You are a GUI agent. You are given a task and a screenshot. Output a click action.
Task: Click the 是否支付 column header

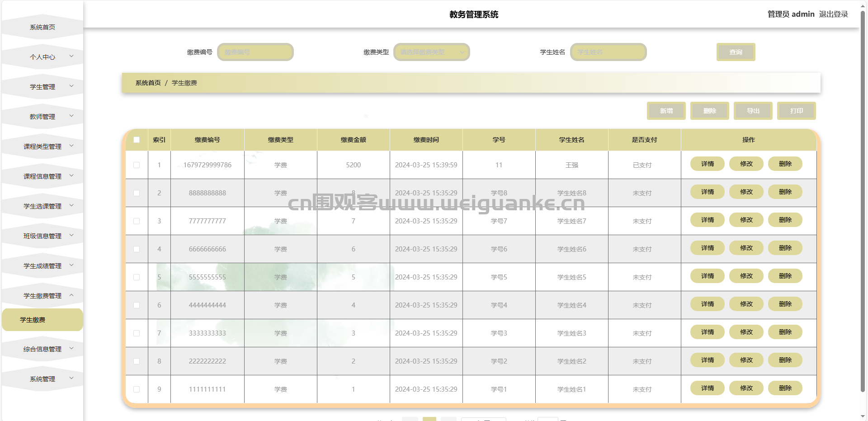click(645, 140)
